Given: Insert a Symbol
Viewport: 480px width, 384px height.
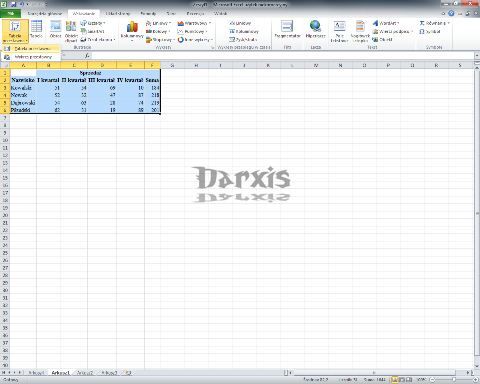Looking at the screenshot, I should (x=430, y=31).
